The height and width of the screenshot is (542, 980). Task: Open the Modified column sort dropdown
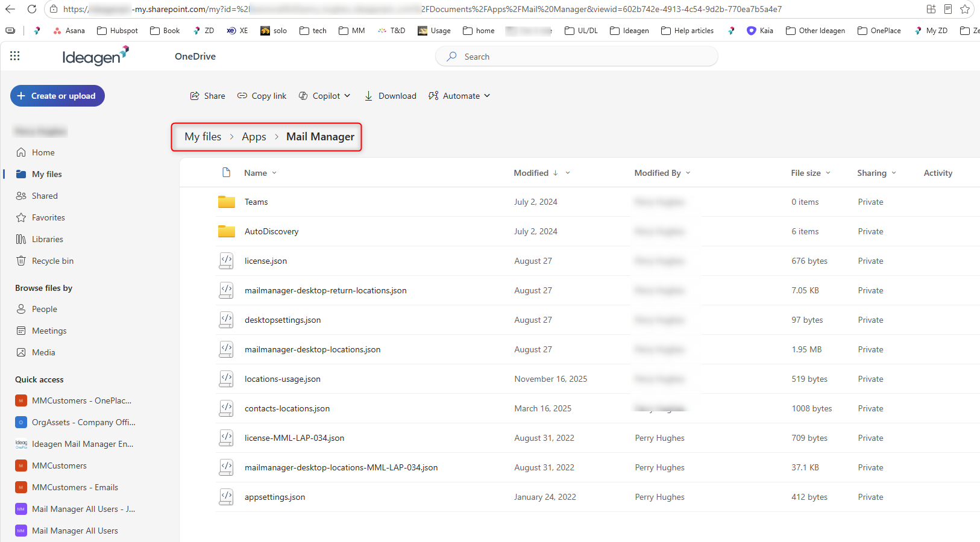567,173
